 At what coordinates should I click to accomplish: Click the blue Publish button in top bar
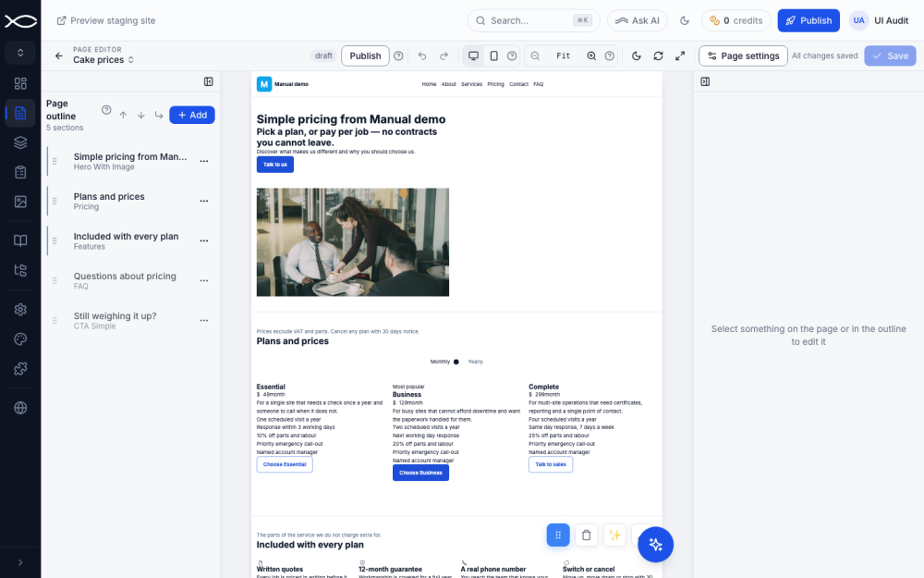pos(808,20)
